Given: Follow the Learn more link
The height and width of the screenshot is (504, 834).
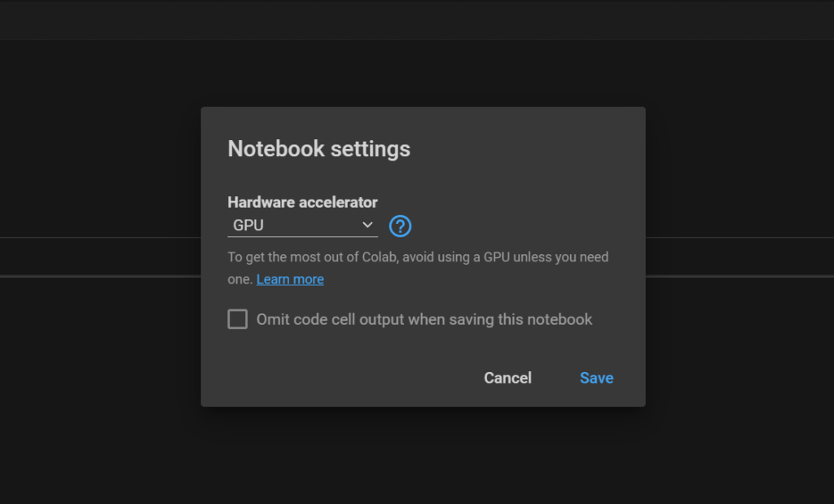Looking at the screenshot, I should tap(290, 279).
